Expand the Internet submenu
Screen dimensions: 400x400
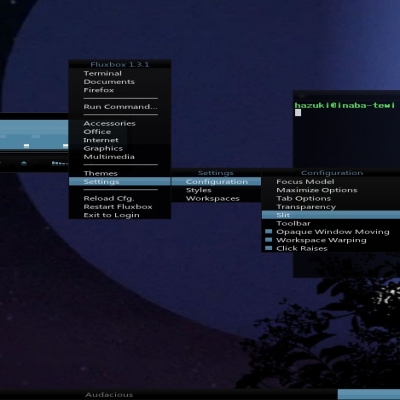pyautogui.click(x=120, y=140)
